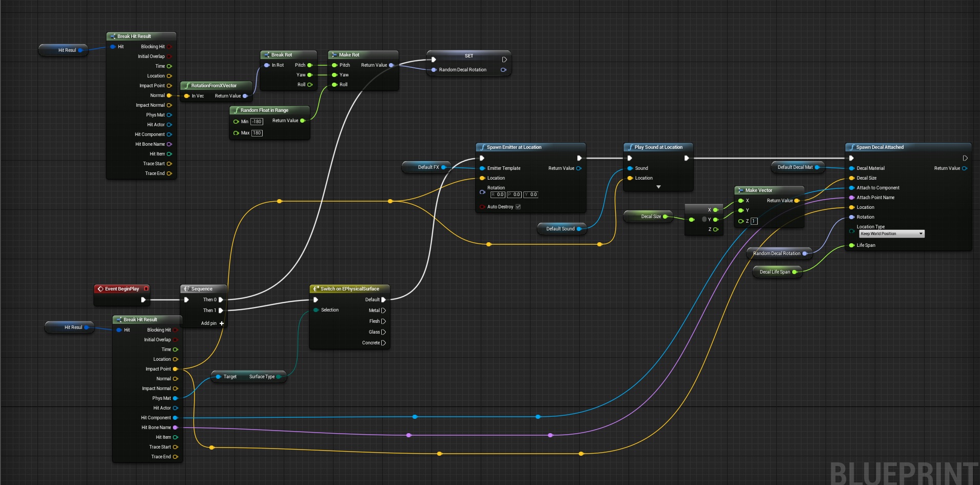The width and height of the screenshot is (980, 485).
Task: Click the Default execution pin on Switch
Action: pos(383,300)
